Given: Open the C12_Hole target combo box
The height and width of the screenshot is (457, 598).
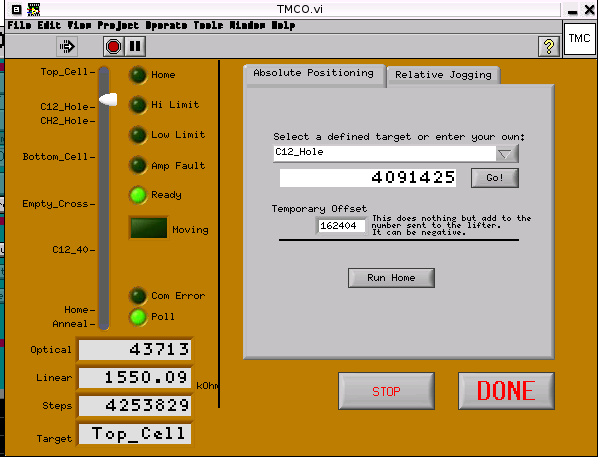Looking at the screenshot, I should tap(395, 154).
